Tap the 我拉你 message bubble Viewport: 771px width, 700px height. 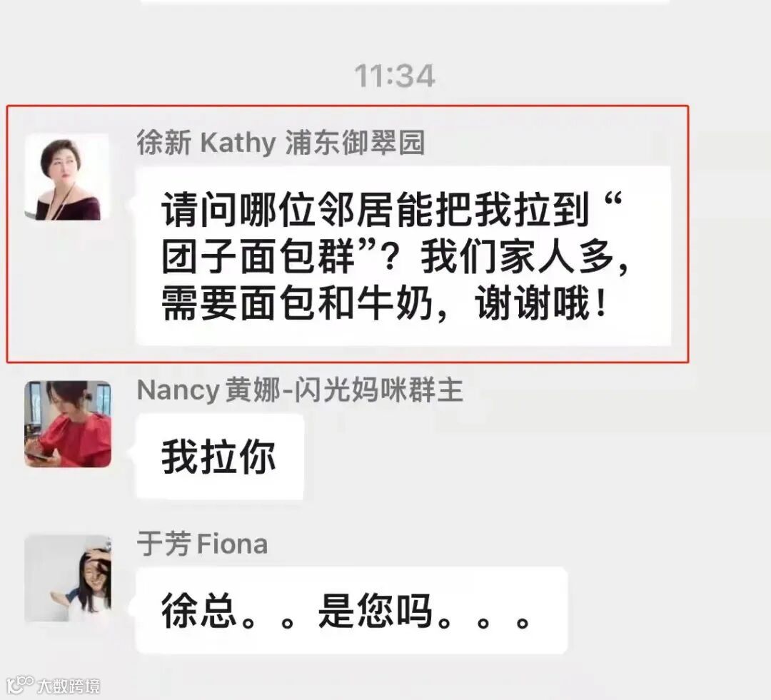[219, 457]
